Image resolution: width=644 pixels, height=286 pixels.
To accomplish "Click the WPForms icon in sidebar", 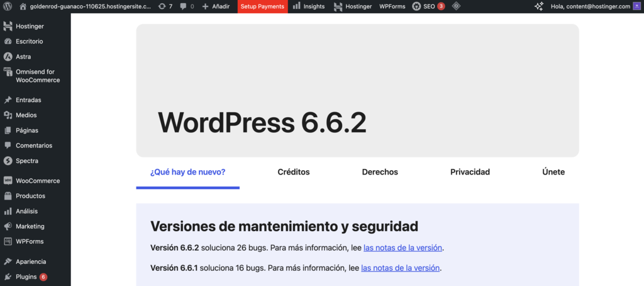I will coord(8,241).
